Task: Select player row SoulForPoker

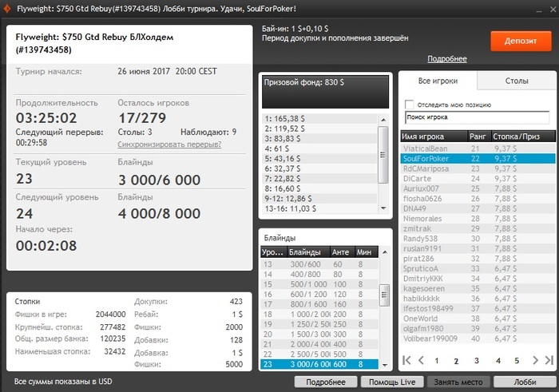Action: (478, 159)
